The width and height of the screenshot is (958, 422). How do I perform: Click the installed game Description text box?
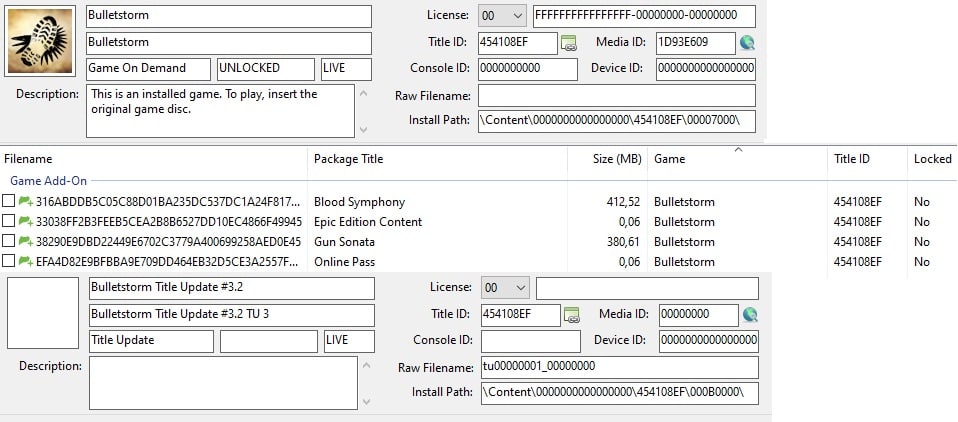220,111
